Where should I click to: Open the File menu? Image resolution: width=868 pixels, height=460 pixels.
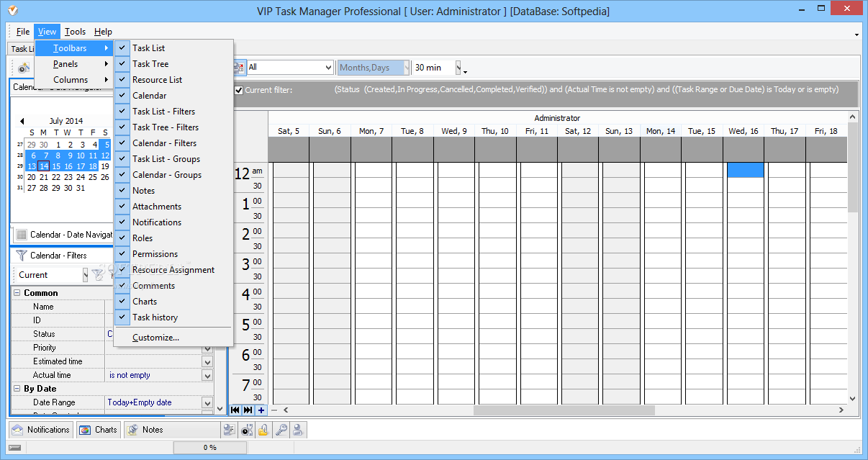pyautogui.click(x=23, y=32)
